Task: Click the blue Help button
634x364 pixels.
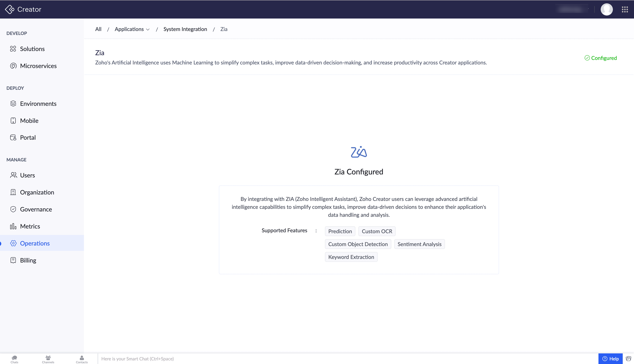Action: click(x=610, y=359)
